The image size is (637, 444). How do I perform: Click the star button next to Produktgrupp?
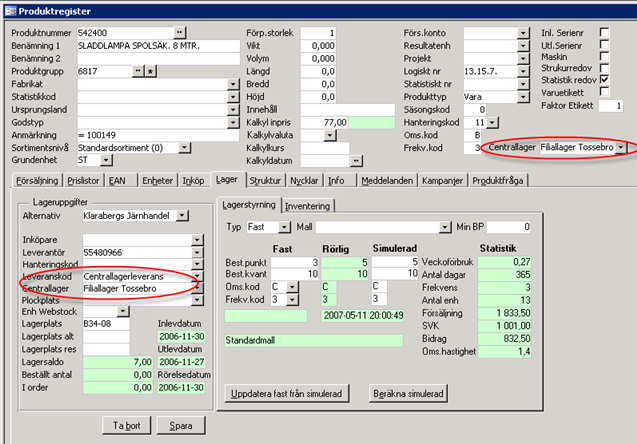point(151,72)
